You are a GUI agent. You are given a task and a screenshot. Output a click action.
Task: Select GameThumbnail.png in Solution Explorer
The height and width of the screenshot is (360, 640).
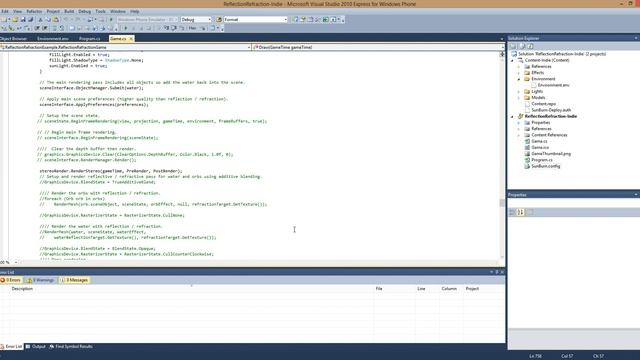[551, 154]
